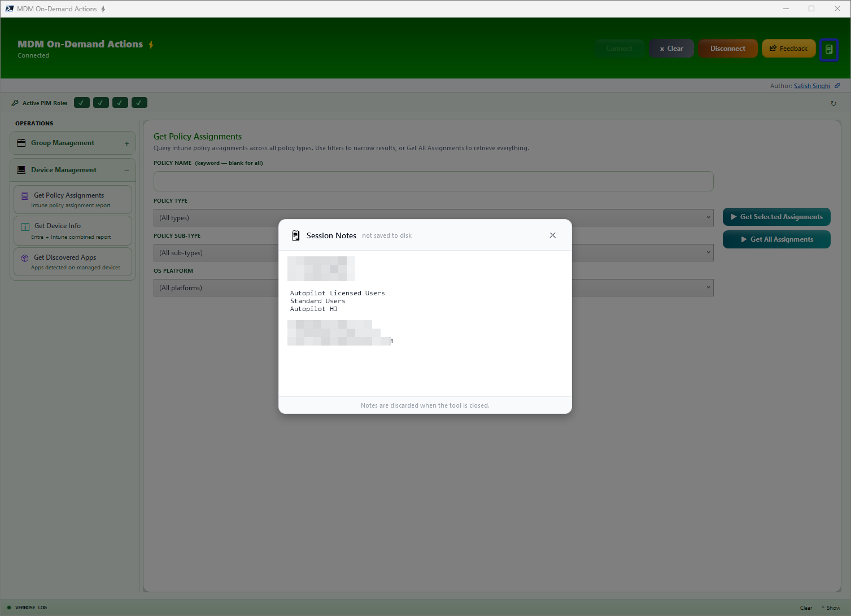Toggle the first Active PIM Role checkmark
Image resolution: width=851 pixels, height=616 pixels.
tap(81, 102)
